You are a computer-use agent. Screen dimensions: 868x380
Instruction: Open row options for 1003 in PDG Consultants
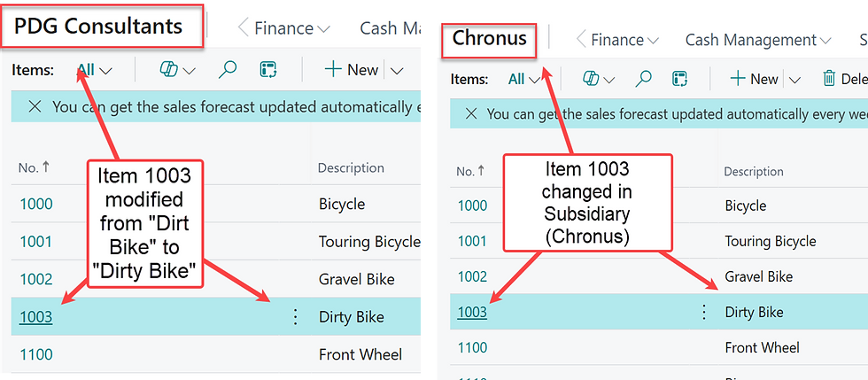pyautogui.click(x=295, y=317)
